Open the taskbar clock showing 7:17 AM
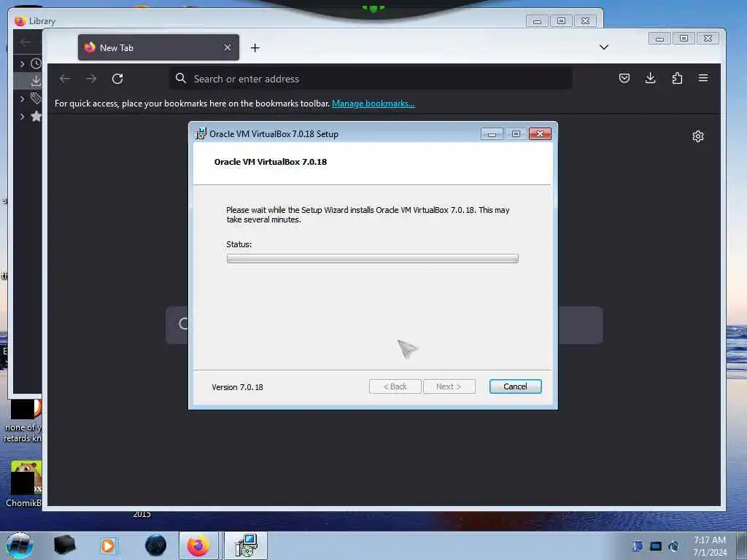Screen dimensions: 747x560 pos(710,545)
